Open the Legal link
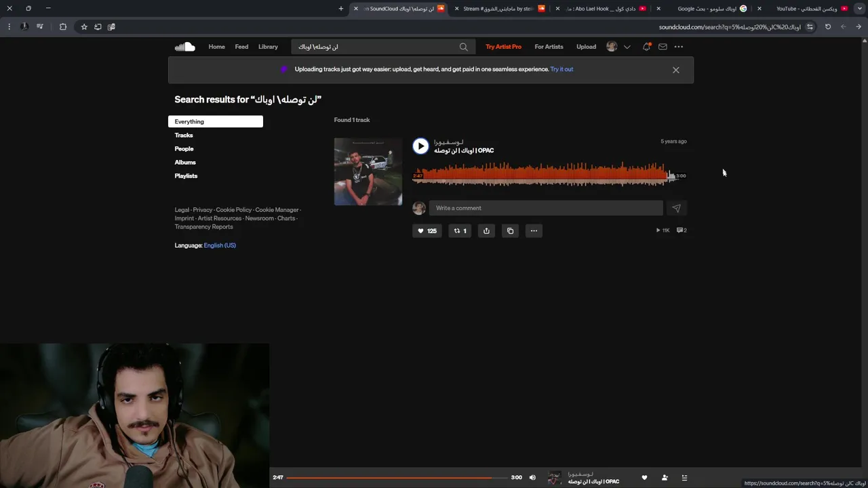This screenshot has height=488, width=868. (x=182, y=210)
